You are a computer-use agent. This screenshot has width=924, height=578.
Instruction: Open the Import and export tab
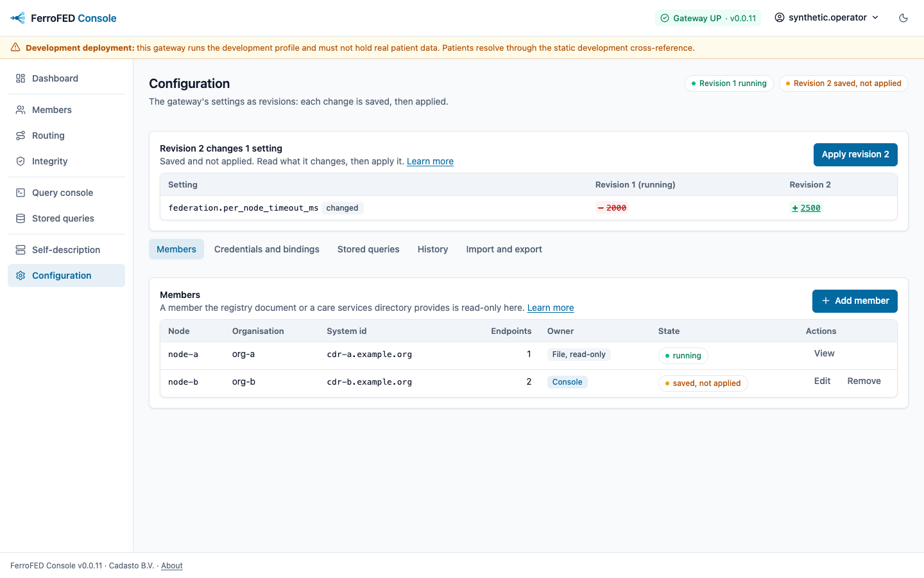[504, 249]
